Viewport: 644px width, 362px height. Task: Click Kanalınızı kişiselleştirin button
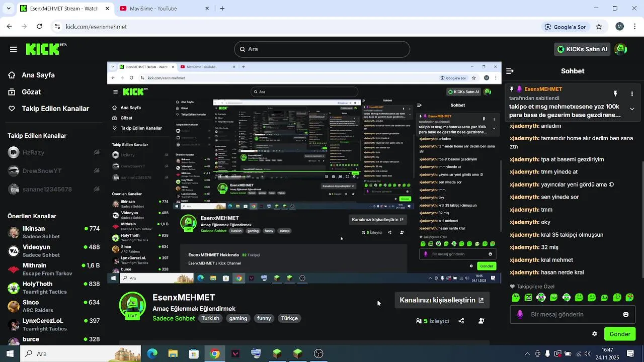[442, 300]
